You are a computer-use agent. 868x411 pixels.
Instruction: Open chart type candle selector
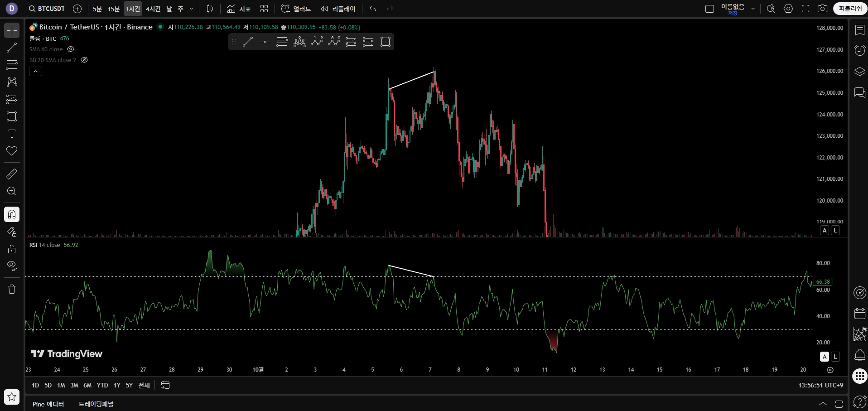point(210,9)
